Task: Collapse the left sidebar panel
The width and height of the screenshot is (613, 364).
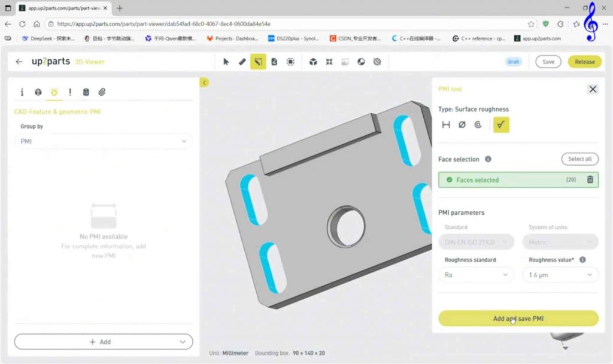Action: [x=204, y=83]
